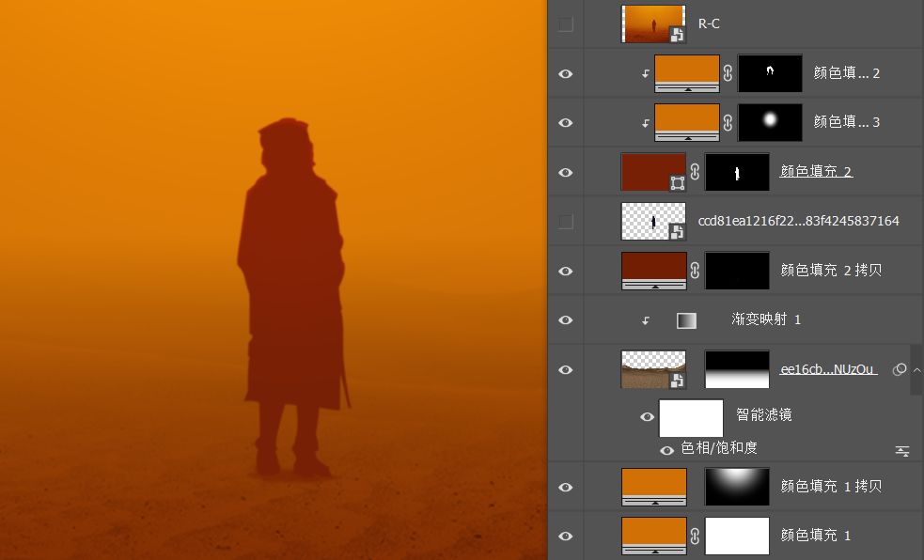Hide the 颜色填充 1 拷贝 layer
This screenshot has width=924, height=560.
(x=565, y=487)
